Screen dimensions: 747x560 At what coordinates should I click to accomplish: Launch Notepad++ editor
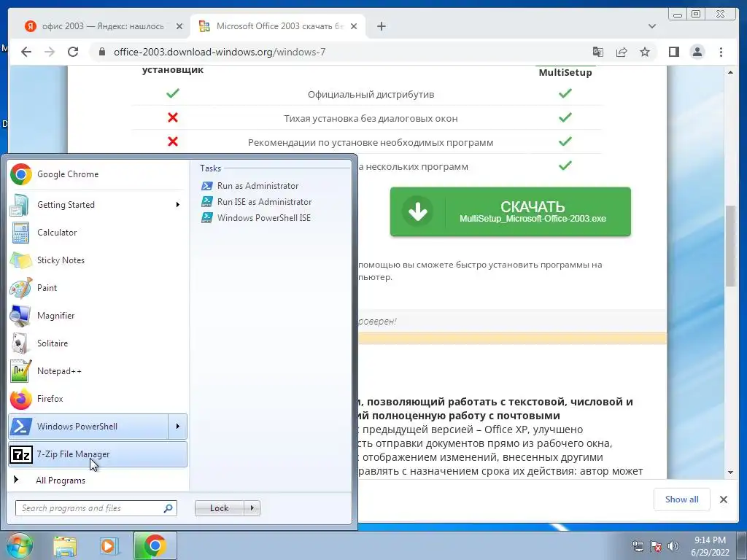pyautogui.click(x=97, y=371)
